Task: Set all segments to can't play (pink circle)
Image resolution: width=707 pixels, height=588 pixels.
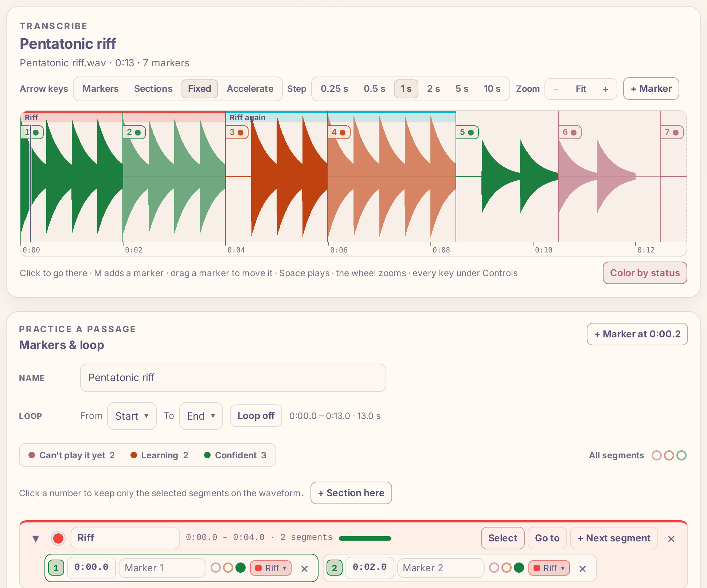Action: tap(657, 455)
